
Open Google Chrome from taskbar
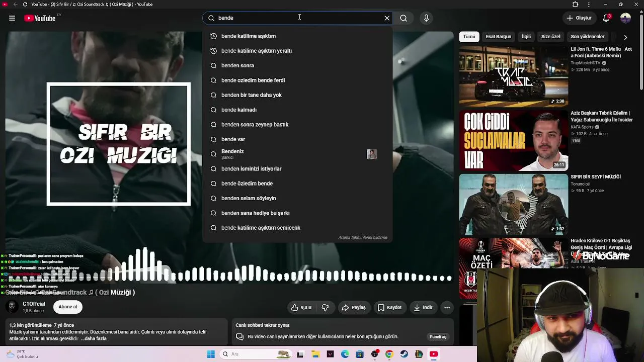pyautogui.click(x=389, y=354)
